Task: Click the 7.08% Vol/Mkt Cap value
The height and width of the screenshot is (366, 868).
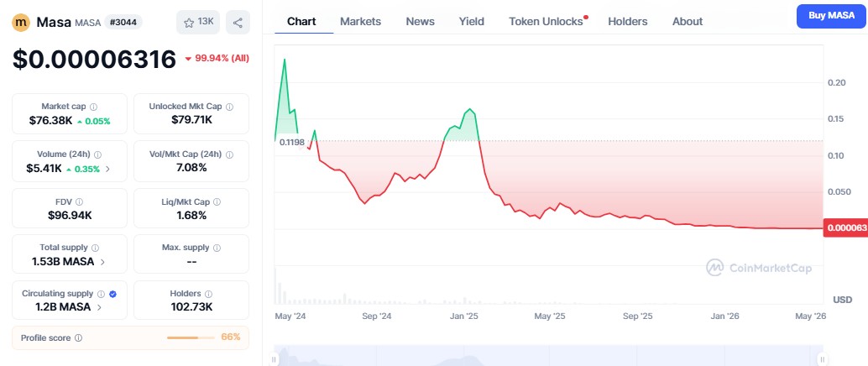Action: 191,167
